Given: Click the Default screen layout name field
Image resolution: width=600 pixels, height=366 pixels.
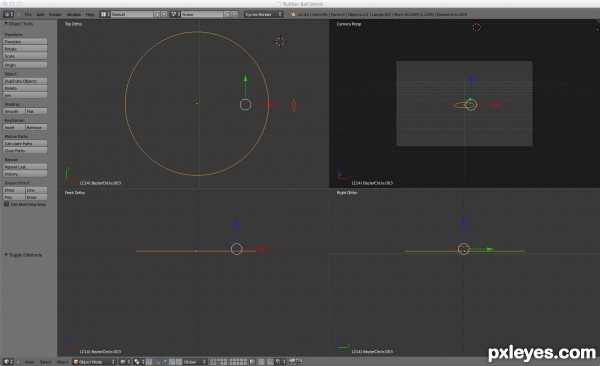Looking at the screenshot, I should (132, 14).
